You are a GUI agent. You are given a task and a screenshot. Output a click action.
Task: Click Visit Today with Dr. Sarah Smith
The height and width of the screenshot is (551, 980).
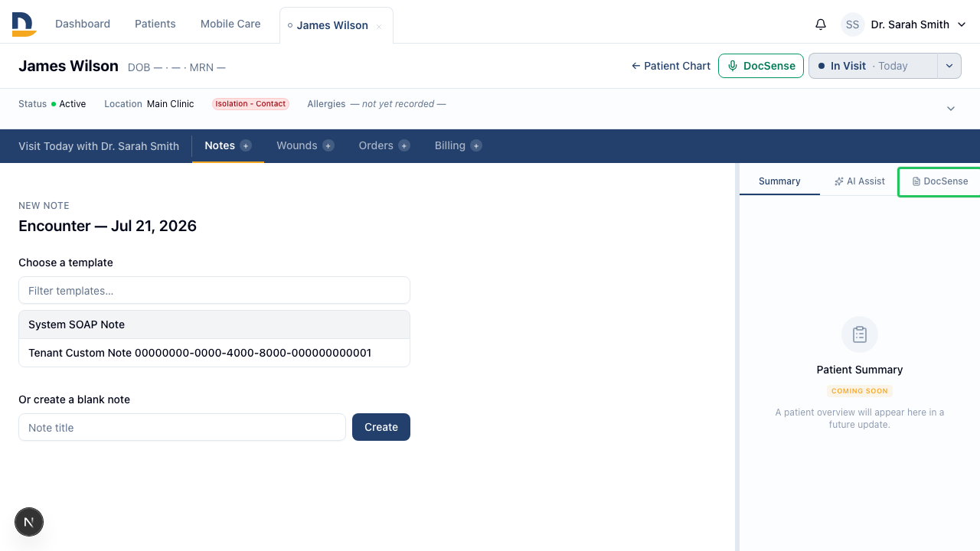99,145
